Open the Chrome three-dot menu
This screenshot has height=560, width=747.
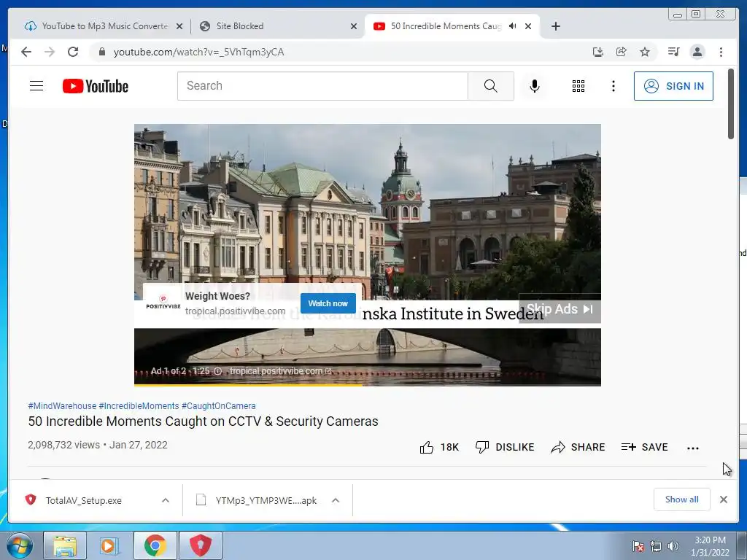point(721,52)
